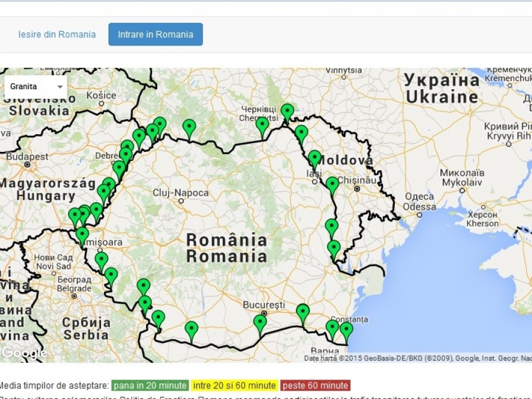532x399 pixels.
Task: Click the Granita dropdown arrow
Action: (x=60, y=87)
